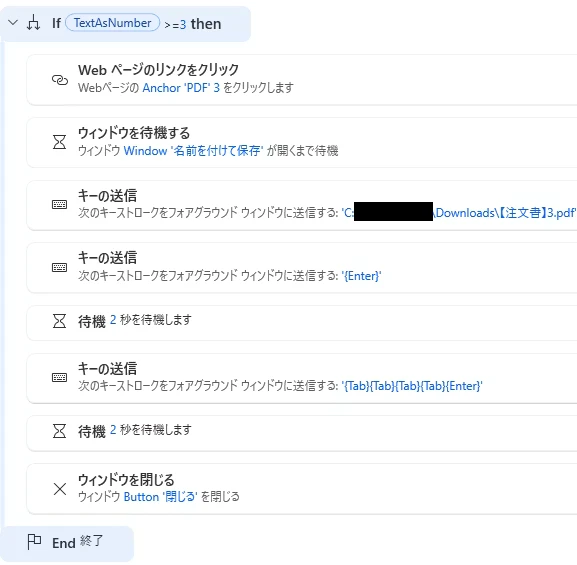
Task: Click the '3' value in If condition
Action: [x=183, y=25]
